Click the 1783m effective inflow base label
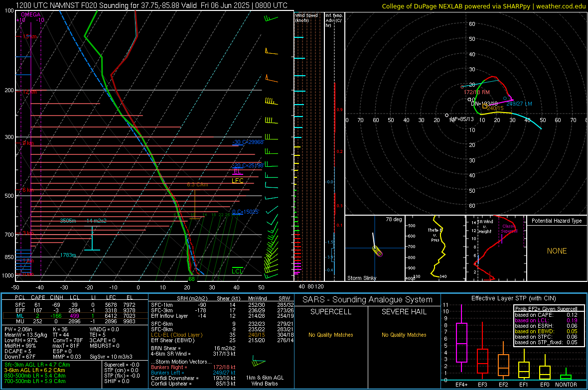 click(68, 255)
